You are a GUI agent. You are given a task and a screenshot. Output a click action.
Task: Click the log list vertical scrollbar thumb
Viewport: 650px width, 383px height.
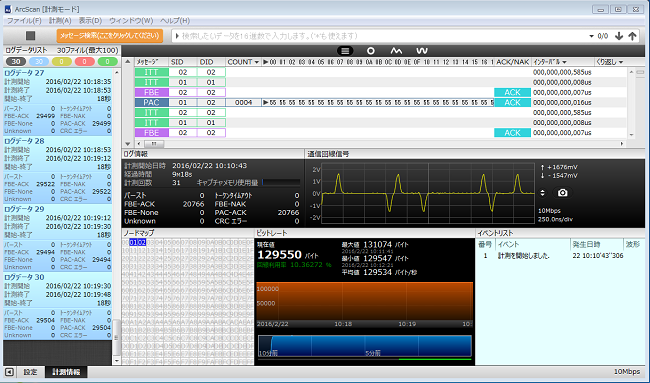[116, 337]
